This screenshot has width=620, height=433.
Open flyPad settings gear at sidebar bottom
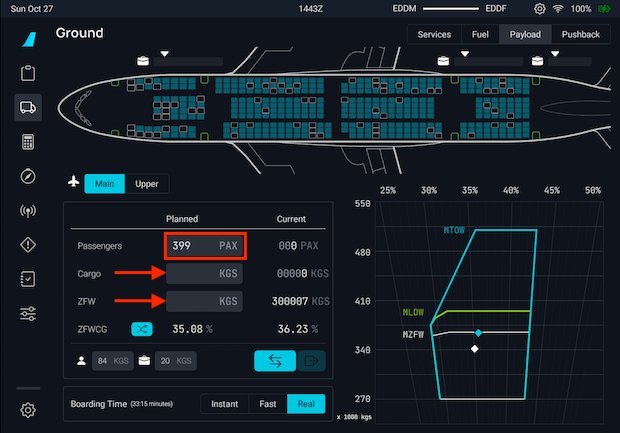28,410
